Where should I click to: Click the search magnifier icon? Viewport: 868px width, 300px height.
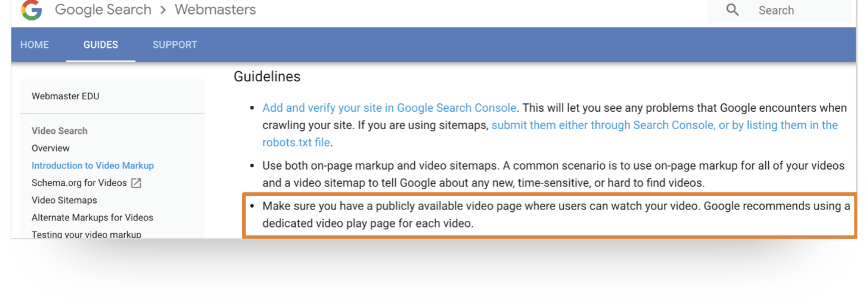(732, 9)
